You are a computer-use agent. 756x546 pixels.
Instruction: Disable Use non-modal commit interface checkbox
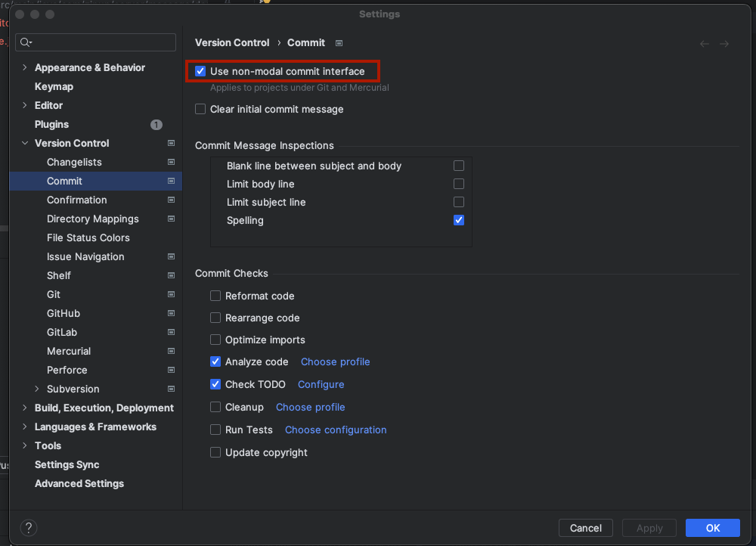point(200,71)
